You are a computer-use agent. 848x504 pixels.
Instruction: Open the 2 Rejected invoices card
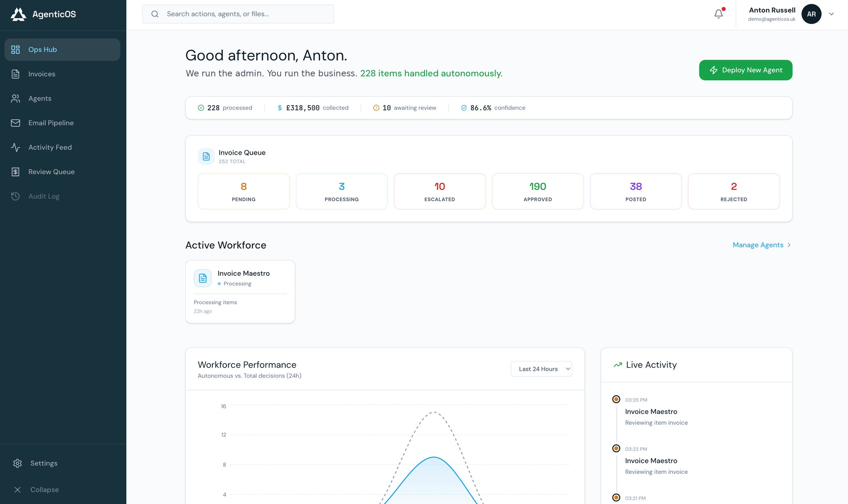(734, 191)
